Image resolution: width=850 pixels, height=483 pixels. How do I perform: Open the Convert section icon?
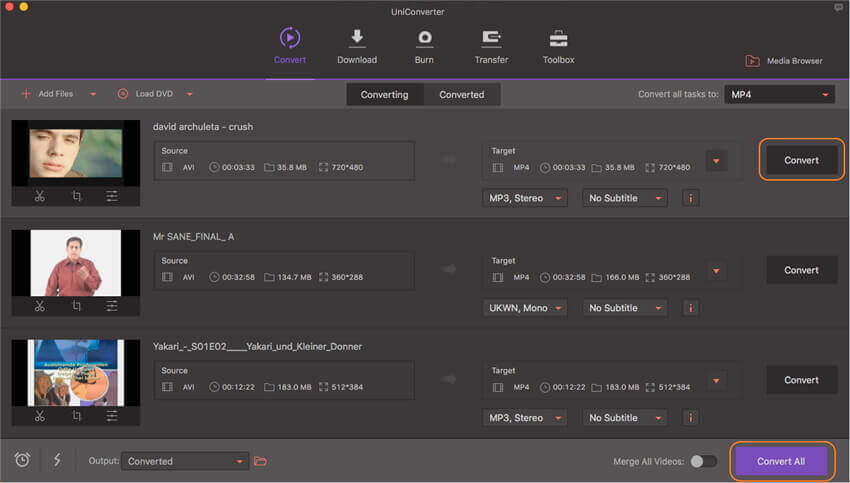[x=289, y=38]
